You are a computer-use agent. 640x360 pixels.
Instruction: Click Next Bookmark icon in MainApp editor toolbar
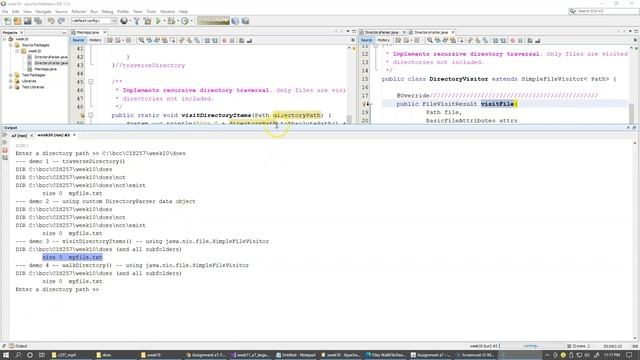189,40
